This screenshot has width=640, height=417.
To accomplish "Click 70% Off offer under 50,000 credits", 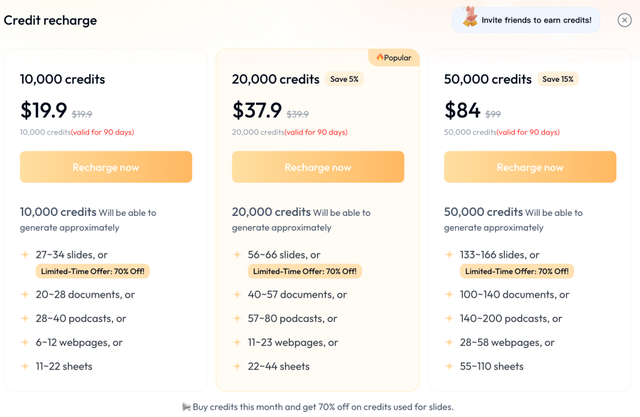I will tap(516, 271).
